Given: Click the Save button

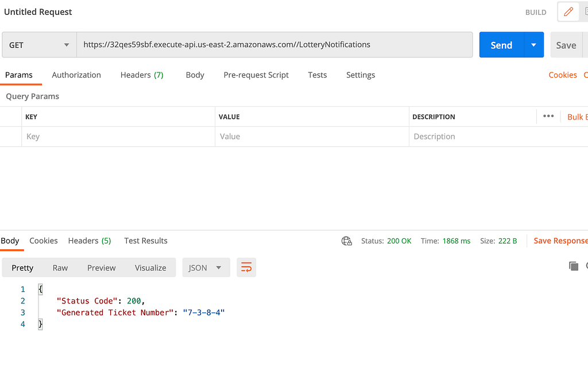Looking at the screenshot, I should [566, 45].
